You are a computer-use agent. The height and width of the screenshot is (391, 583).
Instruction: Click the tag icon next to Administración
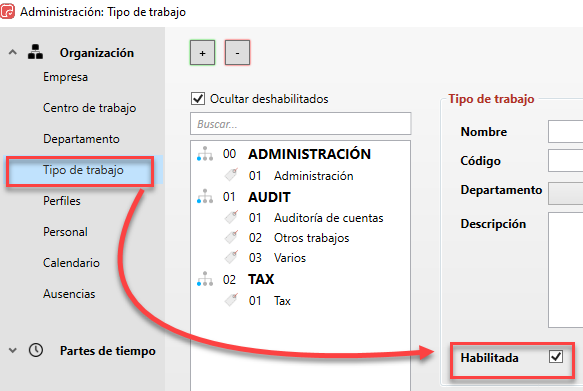231,175
